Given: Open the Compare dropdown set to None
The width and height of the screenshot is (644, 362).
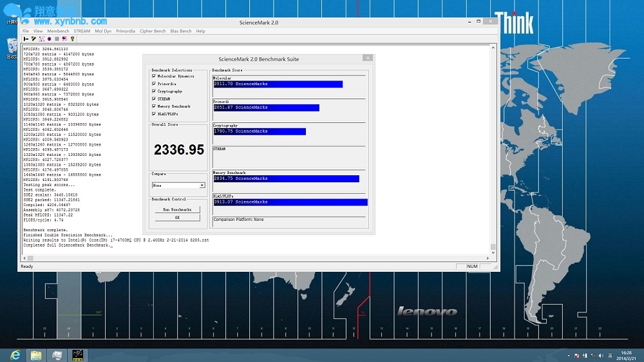Looking at the screenshot, I should coord(178,186).
